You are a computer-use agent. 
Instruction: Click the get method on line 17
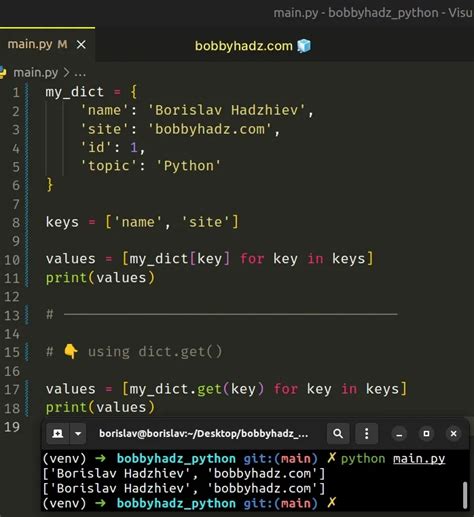click(209, 389)
